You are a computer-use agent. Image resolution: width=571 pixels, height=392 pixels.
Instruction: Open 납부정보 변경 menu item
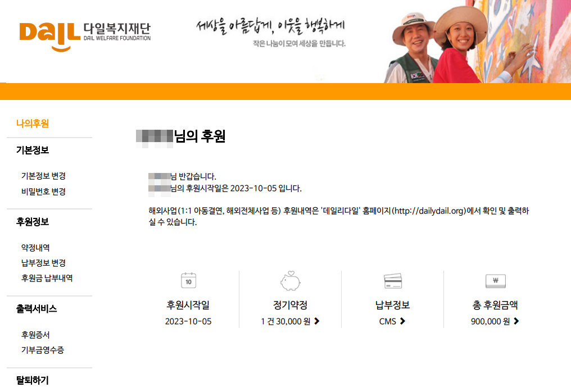pyautogui.click(x=43, y=263)
